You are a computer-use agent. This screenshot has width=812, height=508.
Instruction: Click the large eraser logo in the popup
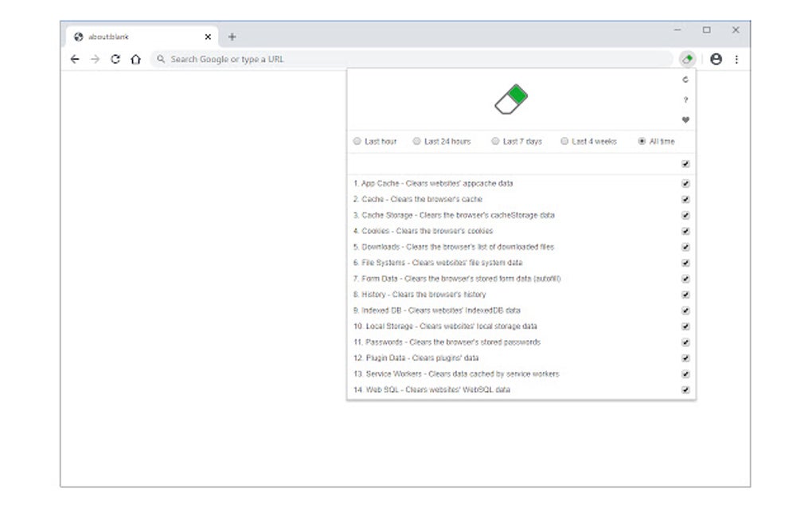[x=512, y=97]
